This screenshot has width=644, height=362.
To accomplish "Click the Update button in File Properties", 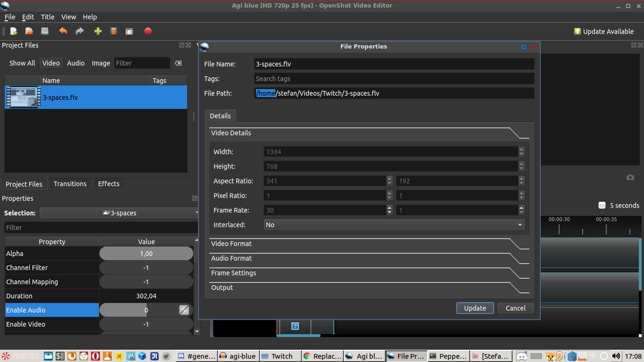I will [x=475, y=308].
